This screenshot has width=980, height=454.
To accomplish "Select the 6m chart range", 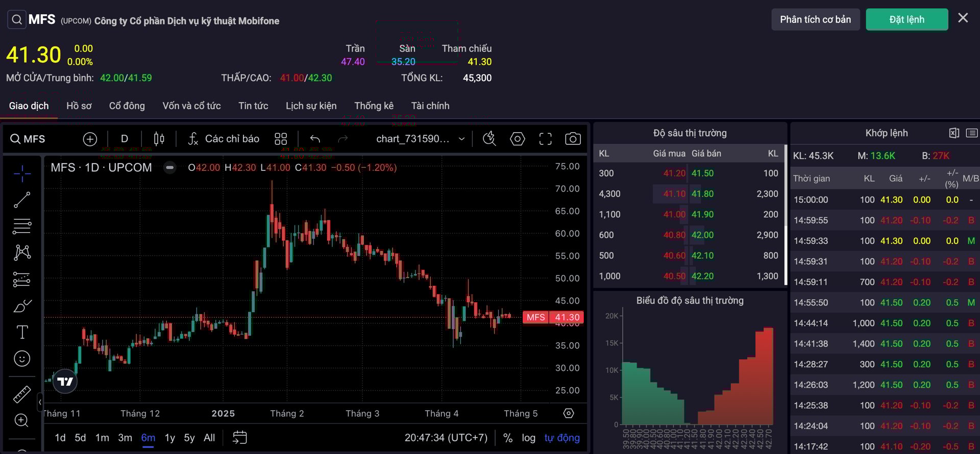I will click(x=148, y=438).
